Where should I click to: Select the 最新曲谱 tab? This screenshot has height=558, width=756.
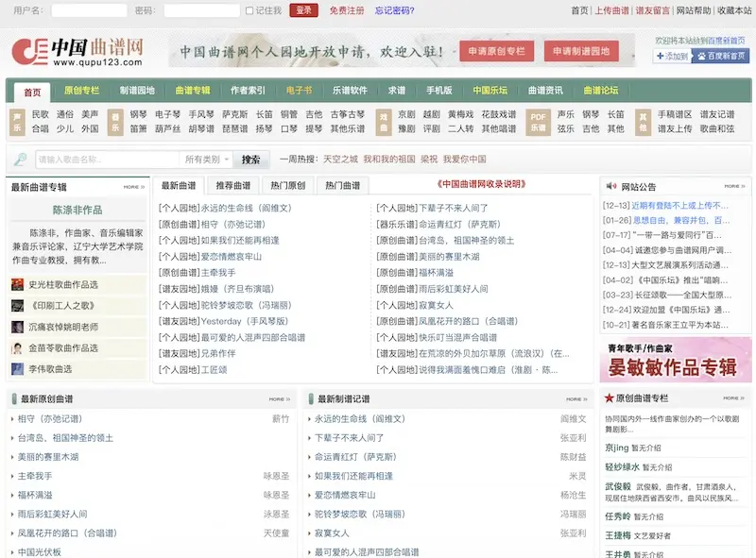[179, 185]
